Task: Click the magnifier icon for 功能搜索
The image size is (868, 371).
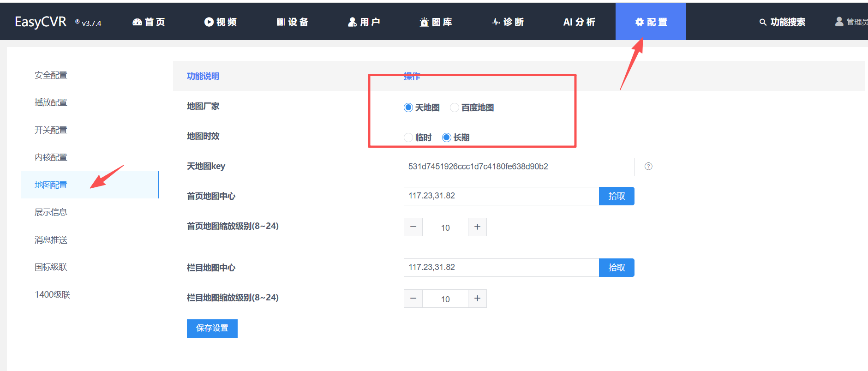Action: (763, 22)
